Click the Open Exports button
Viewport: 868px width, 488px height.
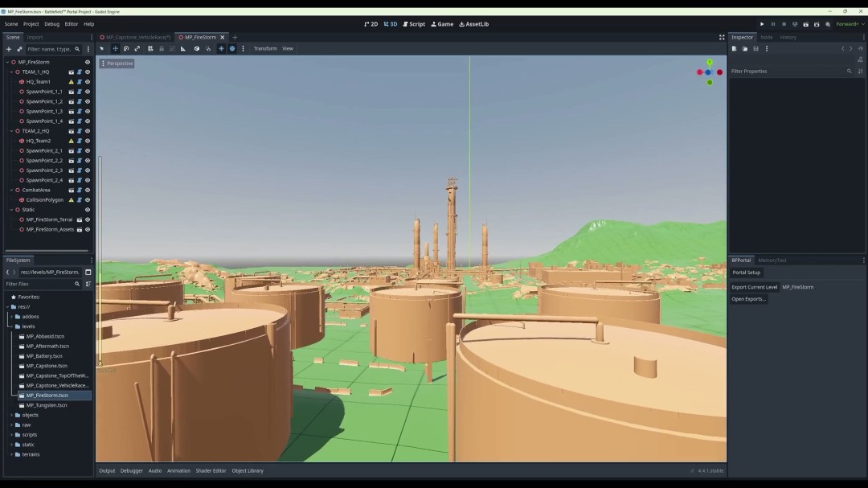[x=748, y=299]
